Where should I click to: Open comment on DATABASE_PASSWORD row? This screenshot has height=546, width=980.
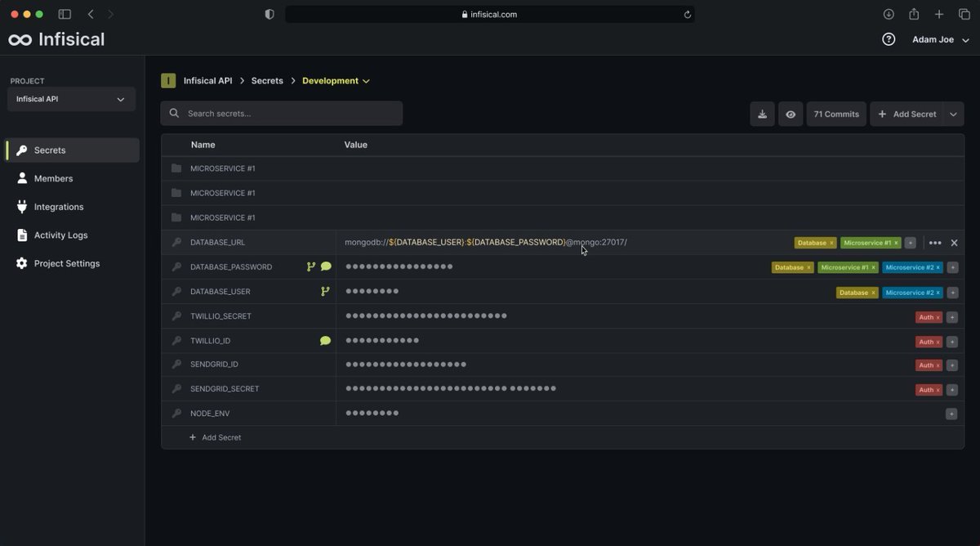(x=326, y=266)
